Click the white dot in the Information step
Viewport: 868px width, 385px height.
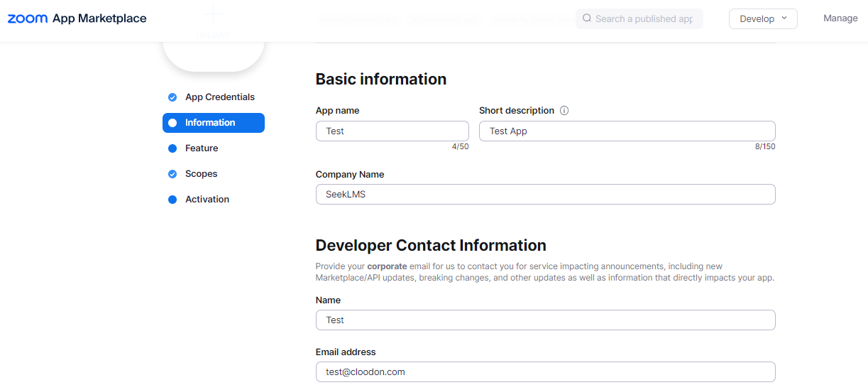(x=172, y=123)
